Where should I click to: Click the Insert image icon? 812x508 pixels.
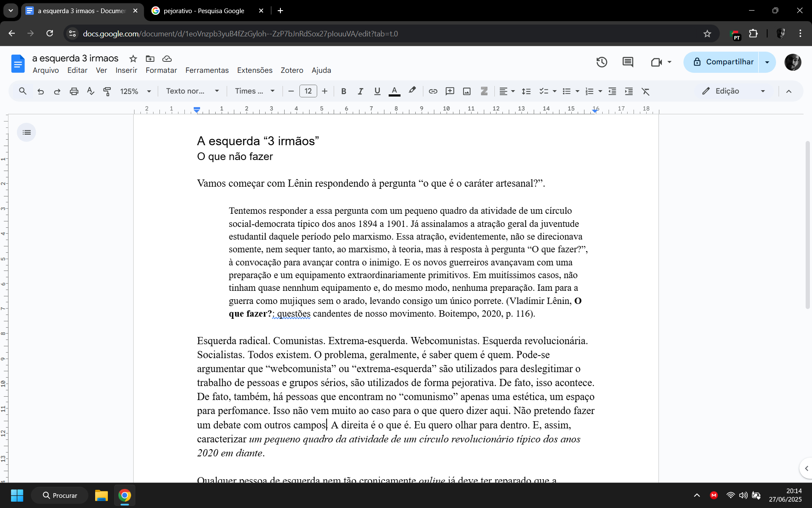pyautogui.click(x=466, y=91)
